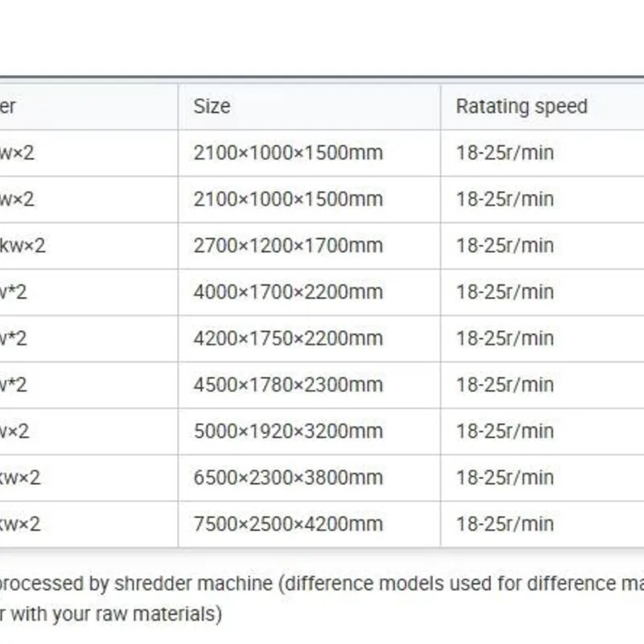The width and height of the screenshot is (644, 644).
Task: Select the first 2100×1000×1500mm size cell
Action: pyautogui.click(x=288, y=152)
